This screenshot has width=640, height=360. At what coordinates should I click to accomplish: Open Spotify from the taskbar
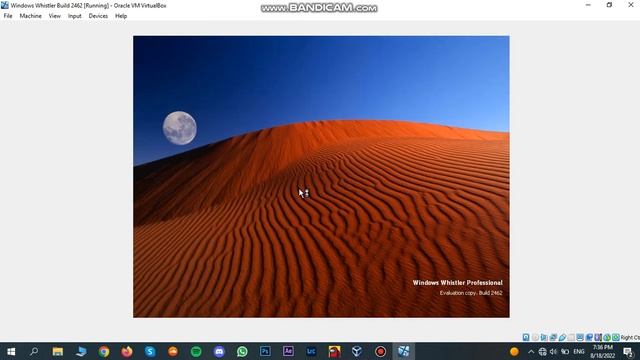(x=196, y=351)
